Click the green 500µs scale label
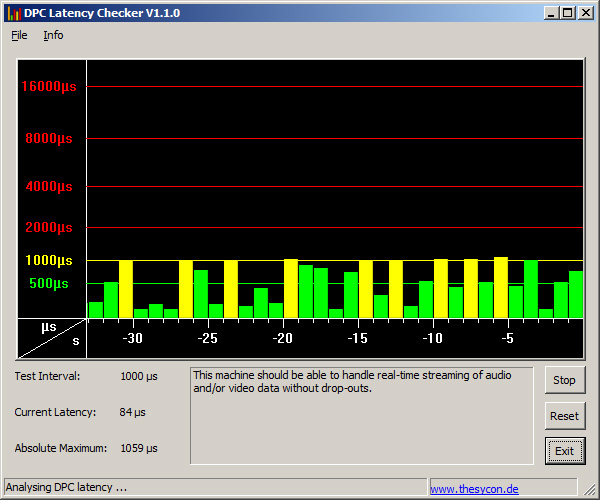This screenshot has width=600, height=500. click(x=49, y=284)
